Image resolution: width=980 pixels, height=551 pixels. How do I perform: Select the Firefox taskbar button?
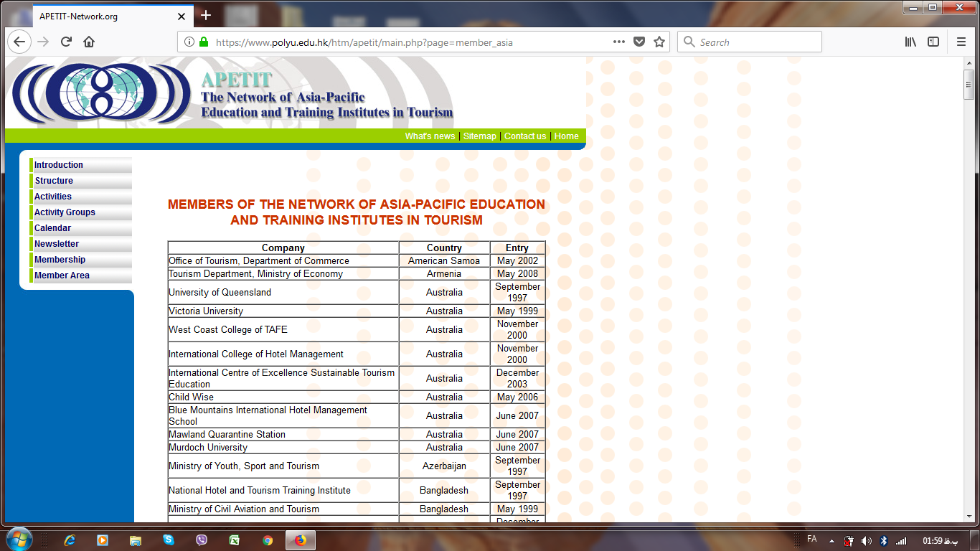pyautogui.click(x=301, y=540)
